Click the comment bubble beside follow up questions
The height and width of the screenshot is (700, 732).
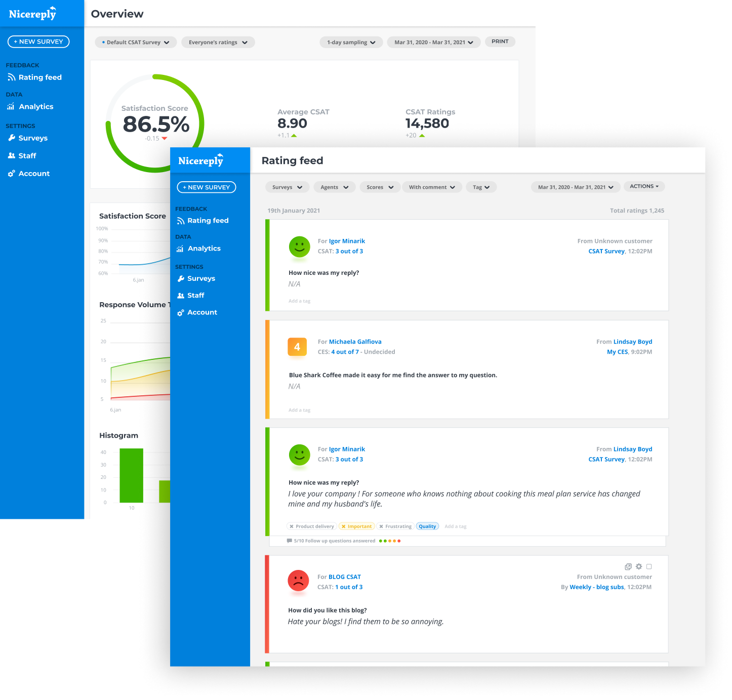point(290,541)
